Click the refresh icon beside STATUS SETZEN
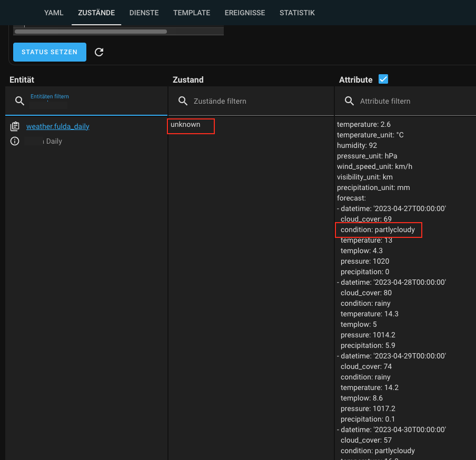 coord(99,52)
